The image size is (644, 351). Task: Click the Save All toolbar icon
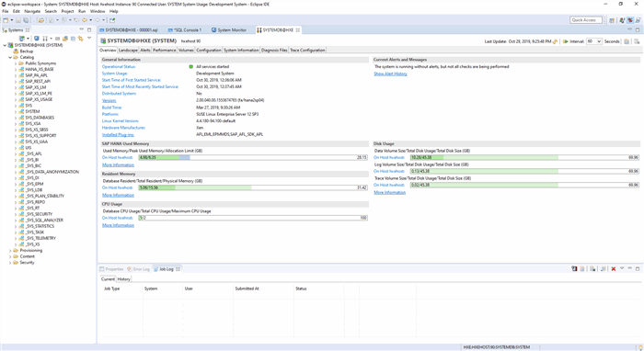pos(26,20)
